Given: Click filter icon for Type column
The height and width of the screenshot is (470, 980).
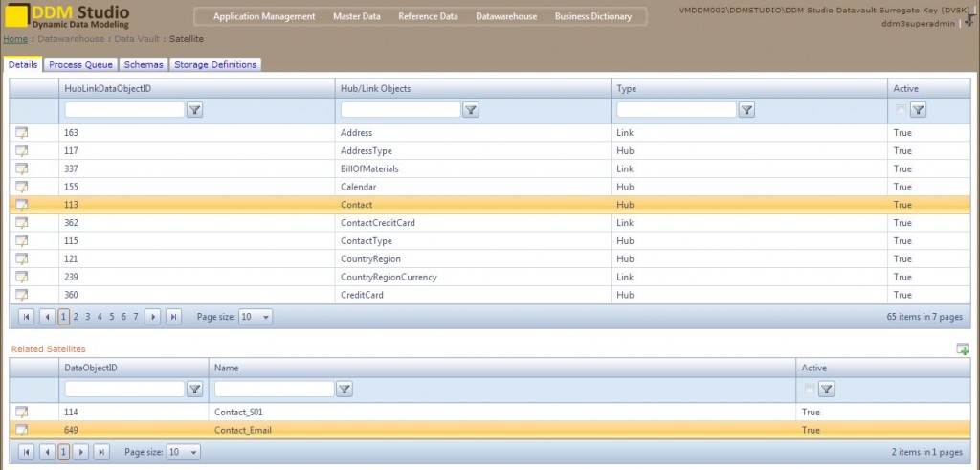Looking at the screenshot, I should tap(746, 110).
